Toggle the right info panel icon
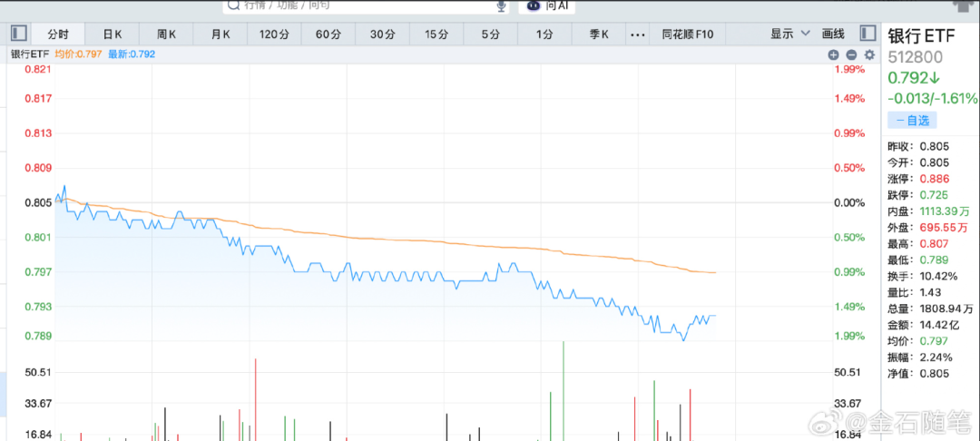The image size is (980, 441). click(x=867, y=34)
